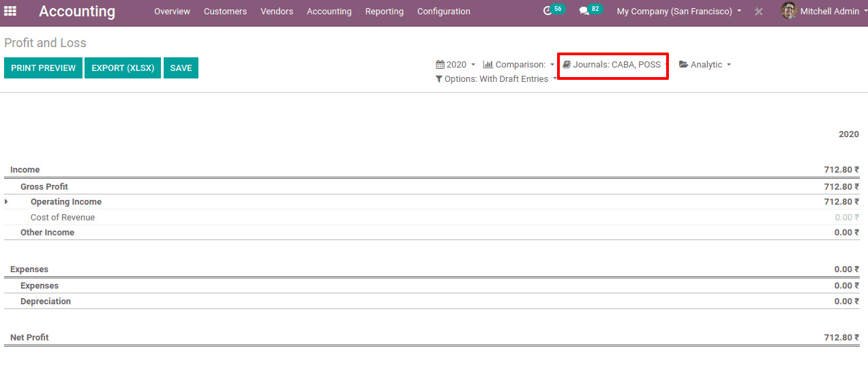Open My Company (San Francisco) switcher
868x365 pixels.
pos(679,12)
